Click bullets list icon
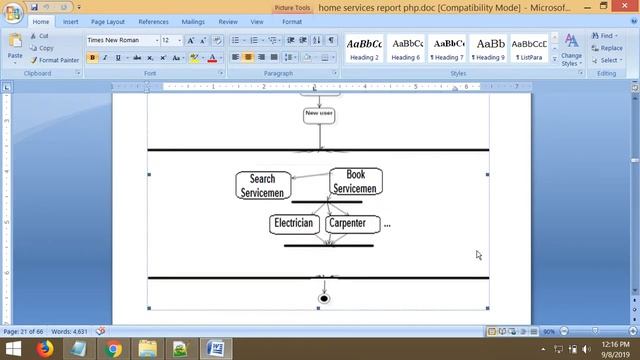The image size is (640, 360). 236,40
